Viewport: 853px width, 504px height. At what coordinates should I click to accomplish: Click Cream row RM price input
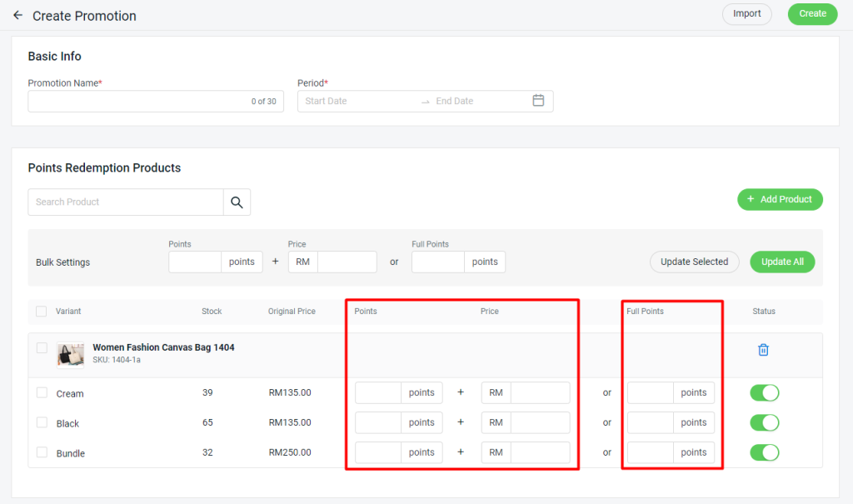coord(540,392)
